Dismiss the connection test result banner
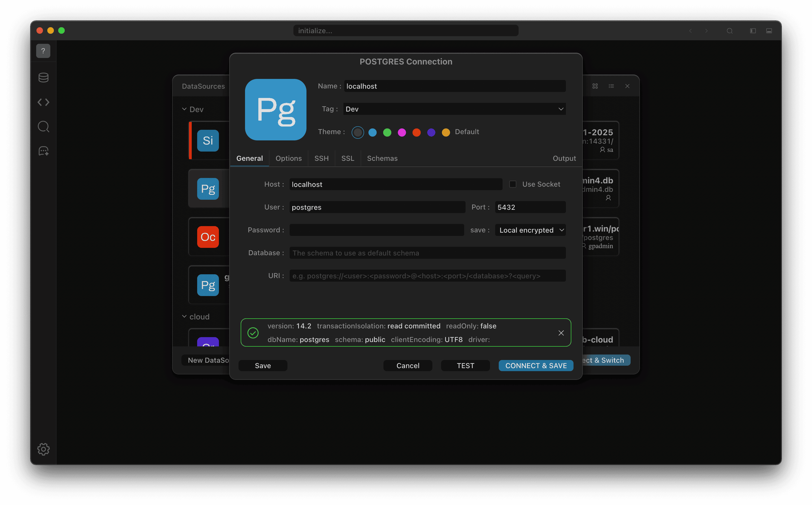This screenshot has width=812, height=505. coord(561,333)
